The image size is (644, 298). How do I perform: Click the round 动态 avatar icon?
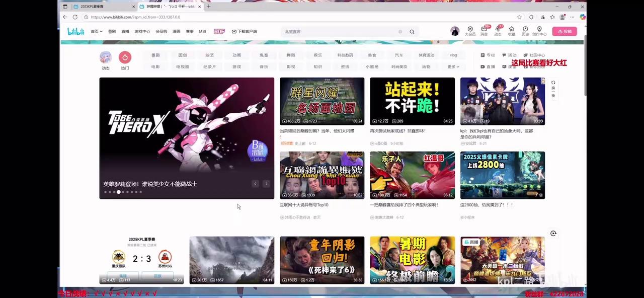106,57
